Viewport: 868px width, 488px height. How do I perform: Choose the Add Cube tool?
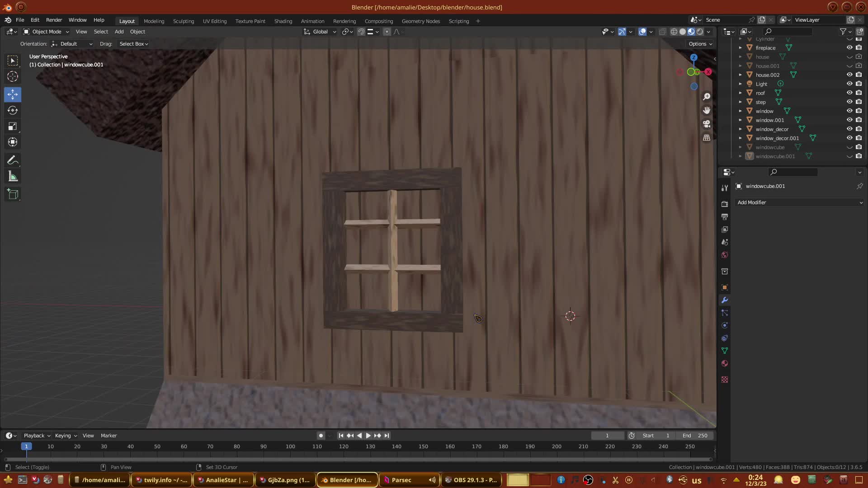click(x=13, y=194)
